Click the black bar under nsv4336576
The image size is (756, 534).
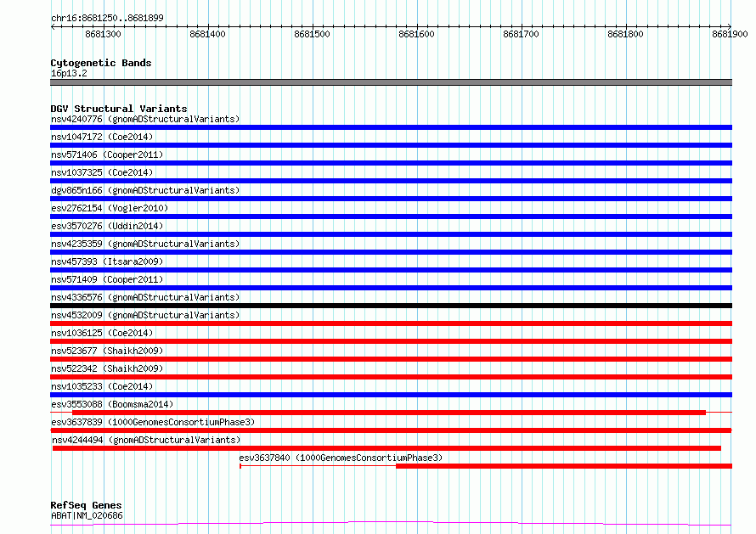[391, 306]
